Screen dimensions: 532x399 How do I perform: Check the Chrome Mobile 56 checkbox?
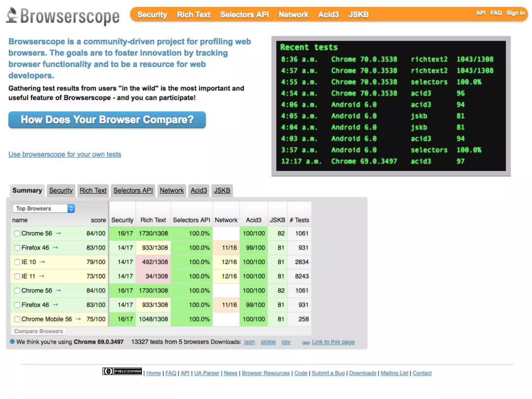point(17,319)
